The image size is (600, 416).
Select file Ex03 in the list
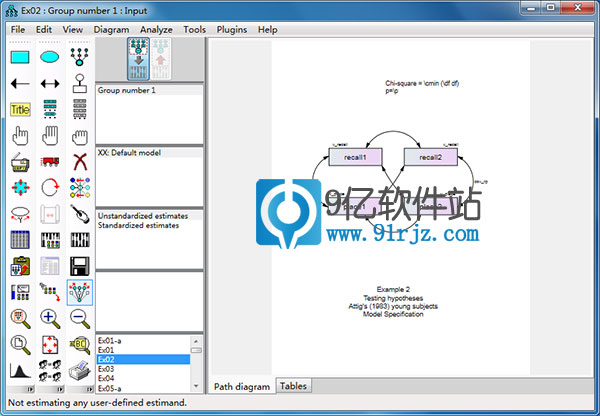(x=143, y=369)
